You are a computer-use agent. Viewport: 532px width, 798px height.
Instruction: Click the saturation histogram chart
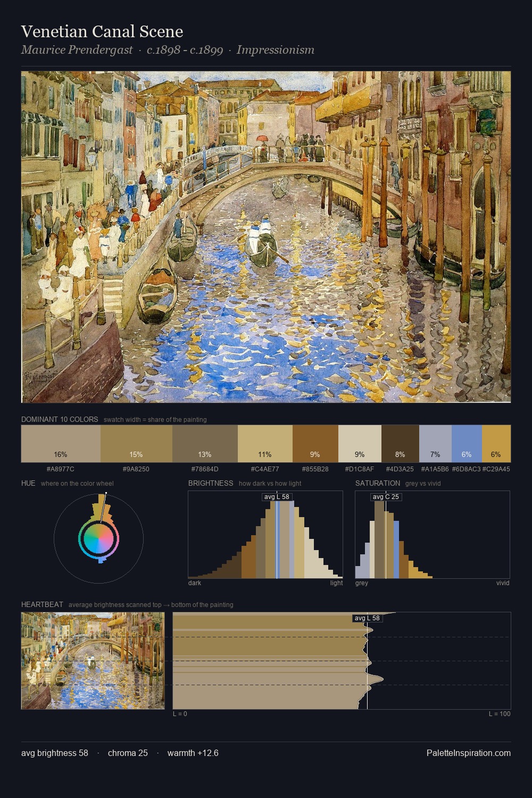click(433, 534)
